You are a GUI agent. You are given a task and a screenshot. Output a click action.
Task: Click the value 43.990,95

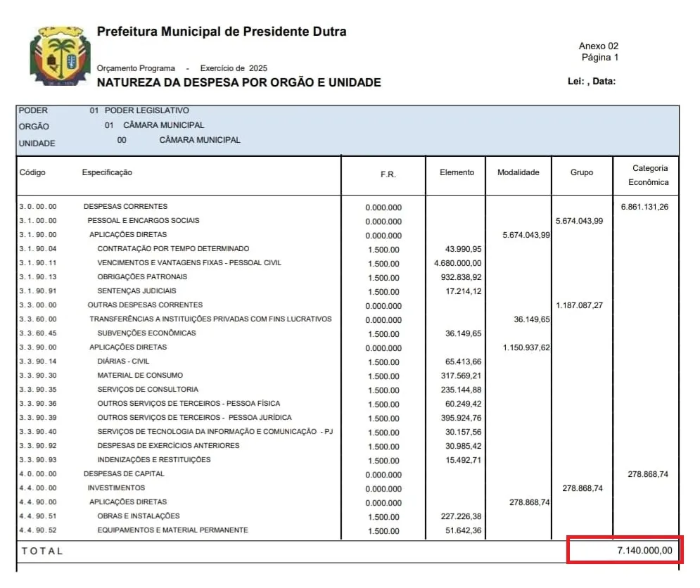(x=463, y=249)
